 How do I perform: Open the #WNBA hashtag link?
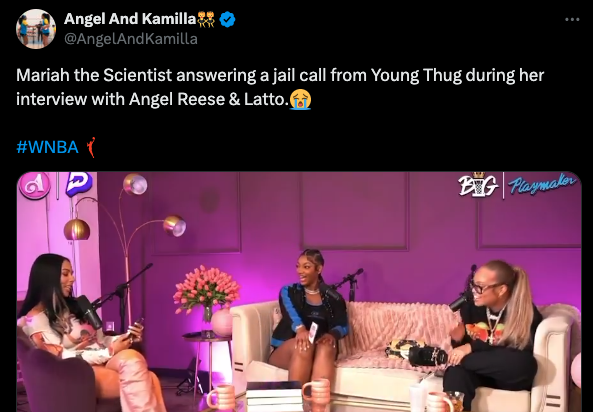[47, 147]
